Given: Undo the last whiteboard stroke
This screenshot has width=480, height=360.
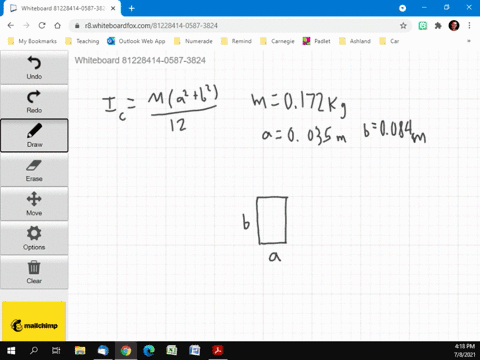Looking at the screenshot, I should click(x=34, y=68).
